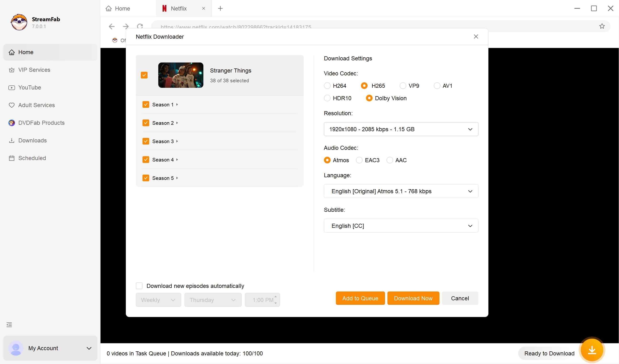This screenshot has width=619, height=364.
Task: Click the Download Now button
Action: (x=413, y=298)
